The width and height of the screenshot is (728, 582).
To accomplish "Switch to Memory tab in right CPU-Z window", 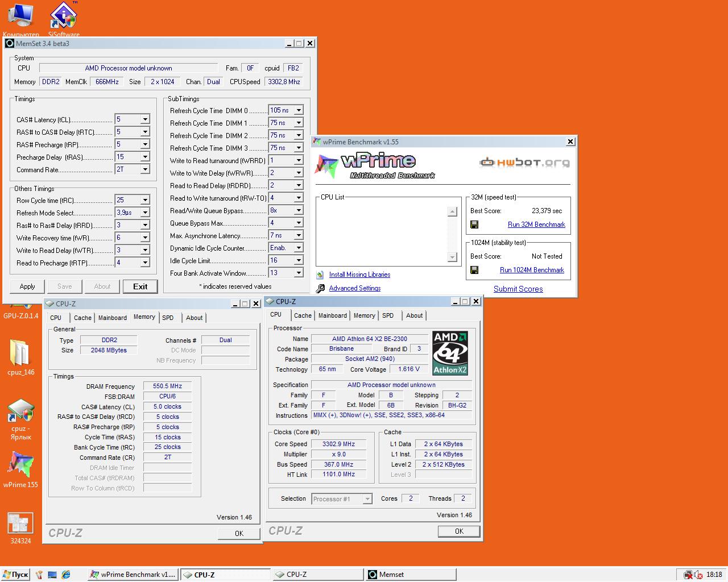I will pos(364,315).
